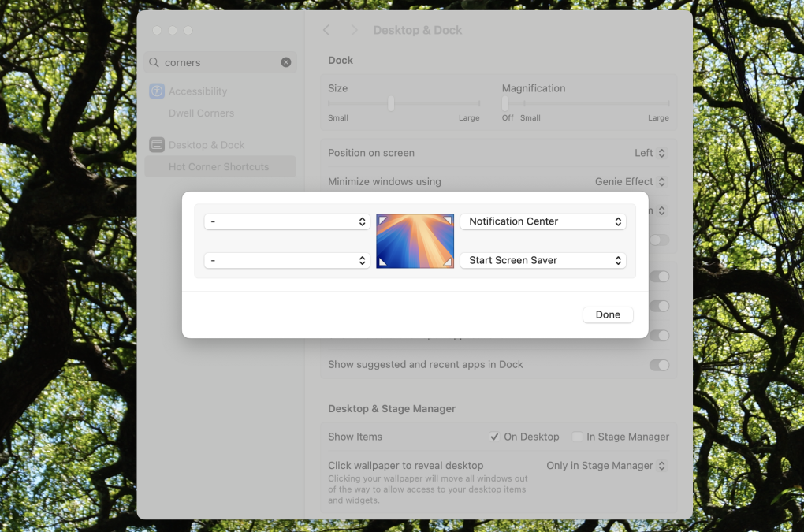The width and height of the screenshot is (804, 532).
Task: Click Done to close hot corners dialog
Action: [x=608, y=314]
